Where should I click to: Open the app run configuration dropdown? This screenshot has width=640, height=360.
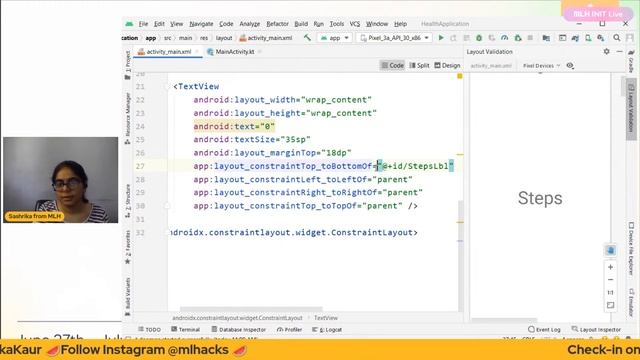coord(335,38)
